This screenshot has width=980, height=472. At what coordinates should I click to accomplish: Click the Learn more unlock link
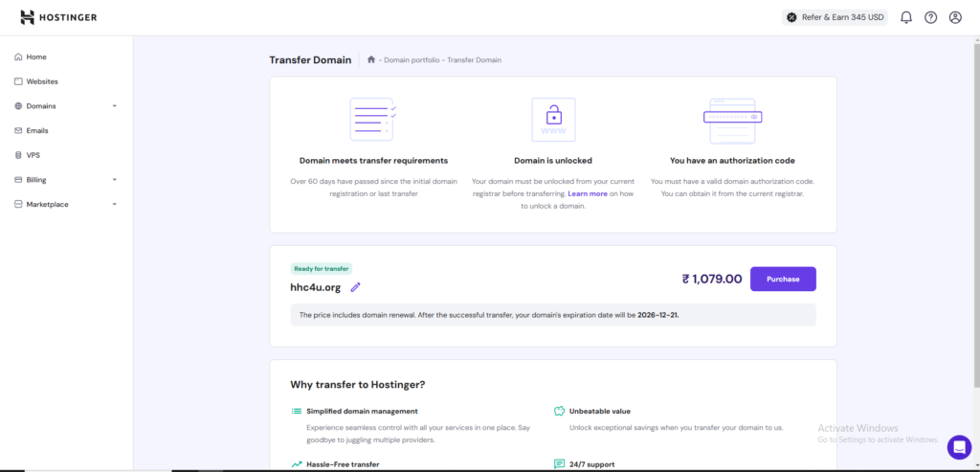588,193
